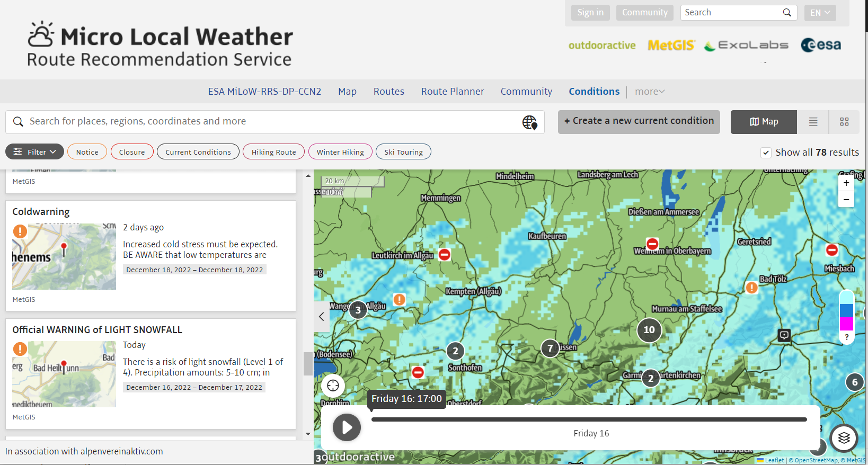Screen dimensions: 868x465
Task: Click Create a new current condition
Action: click(639, 121)
